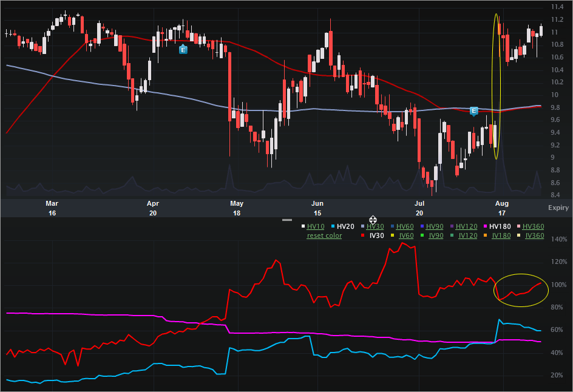Click the Mar 16 expiry date label
This screenshot has width=573, height=392.
click(x=52, y=208)
